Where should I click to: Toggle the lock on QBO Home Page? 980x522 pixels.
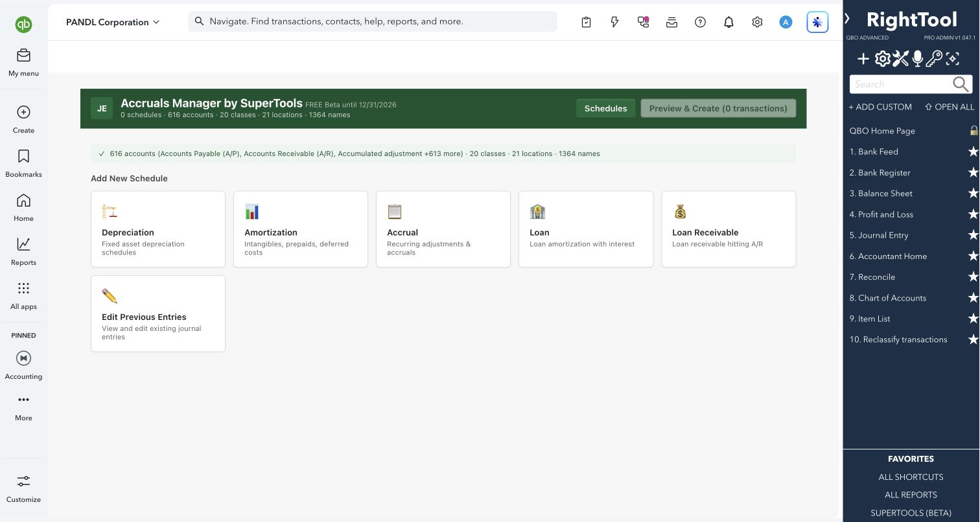(974, 130)
